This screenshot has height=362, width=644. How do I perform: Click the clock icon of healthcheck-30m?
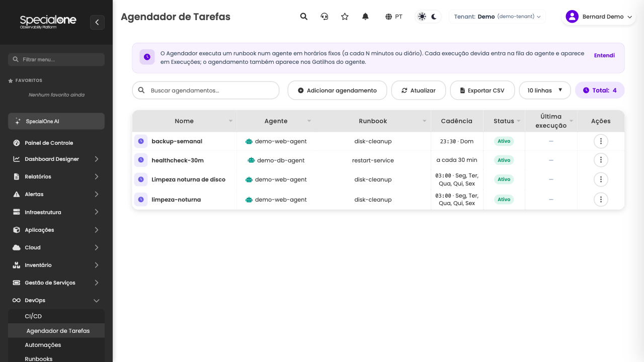141,160
